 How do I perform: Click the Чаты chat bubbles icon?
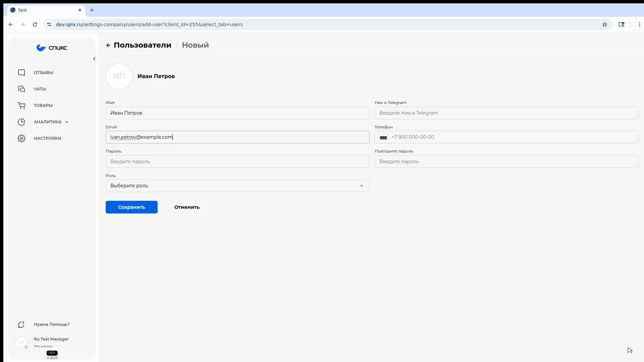point(21,89)
